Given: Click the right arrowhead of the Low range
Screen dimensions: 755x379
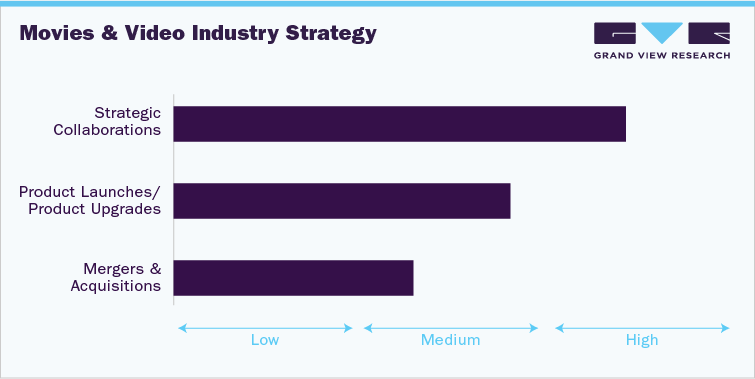Looking at the screenshot, I should pyautogui.click(x=348, y=328).
